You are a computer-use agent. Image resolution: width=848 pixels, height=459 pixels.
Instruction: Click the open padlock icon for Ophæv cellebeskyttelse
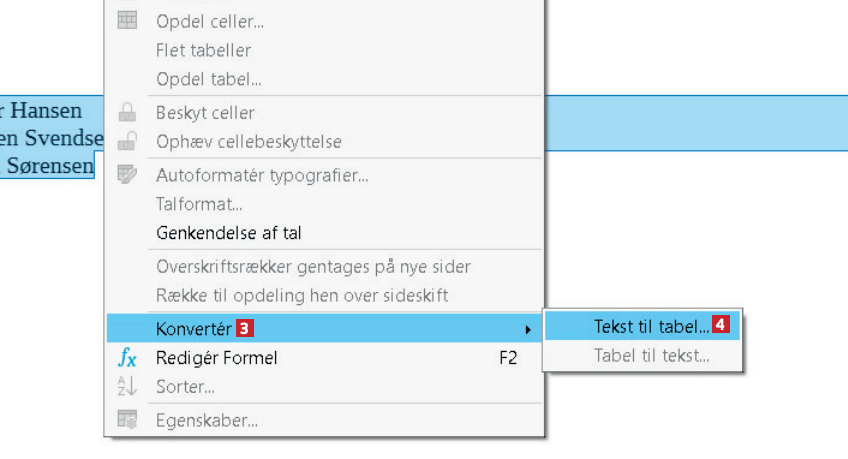127,142
